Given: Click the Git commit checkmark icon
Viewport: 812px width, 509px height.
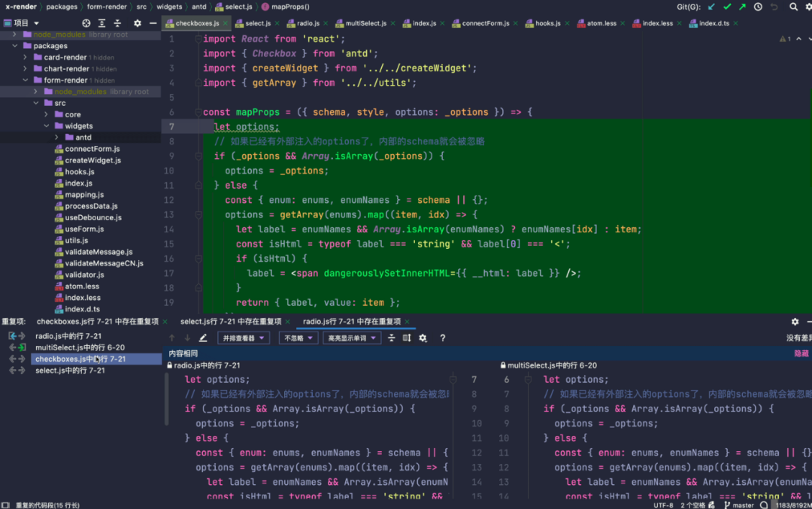Looking at the screenshot, I should click(x=727, y=7).
